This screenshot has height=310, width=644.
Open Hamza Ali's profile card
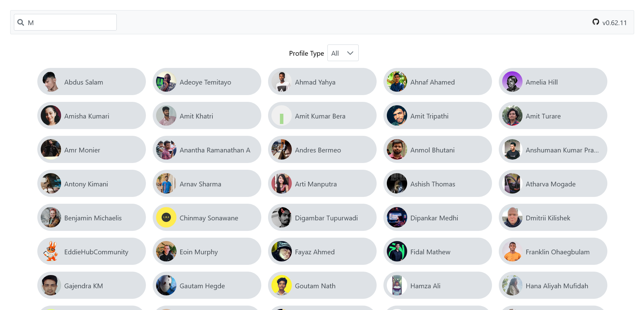point(437,285)
